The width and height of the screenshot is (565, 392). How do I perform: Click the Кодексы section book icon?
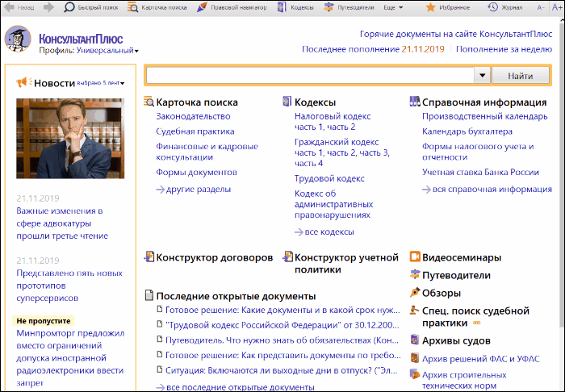287,101
